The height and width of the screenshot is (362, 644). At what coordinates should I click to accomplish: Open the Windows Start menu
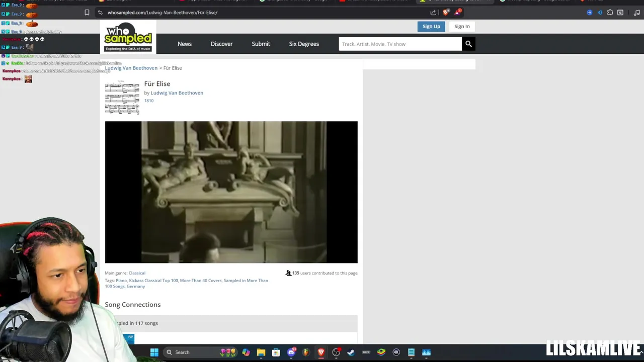(154, 352)
